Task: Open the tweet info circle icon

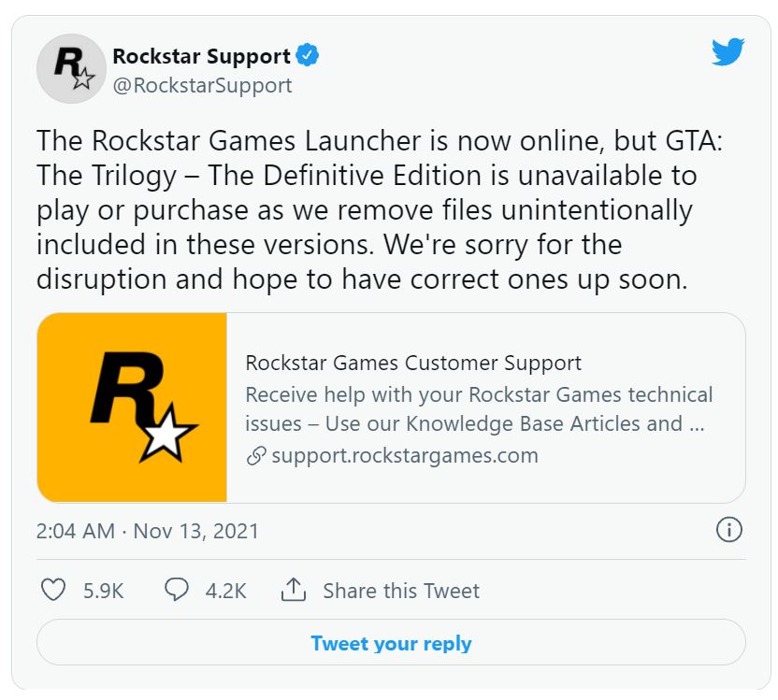Action: pyautogui.click(x=729, y=530)
